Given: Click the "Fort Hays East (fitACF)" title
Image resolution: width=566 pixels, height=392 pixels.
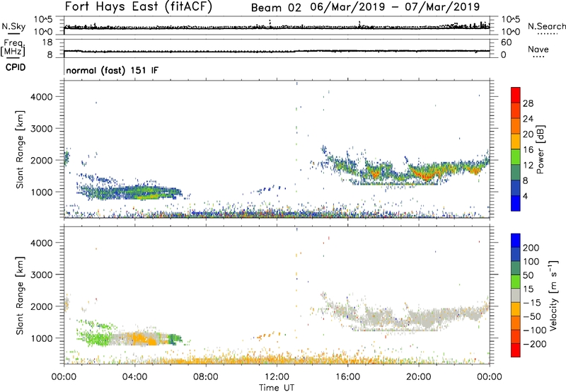Looking at the screenshot, I should tap(139, 6).
